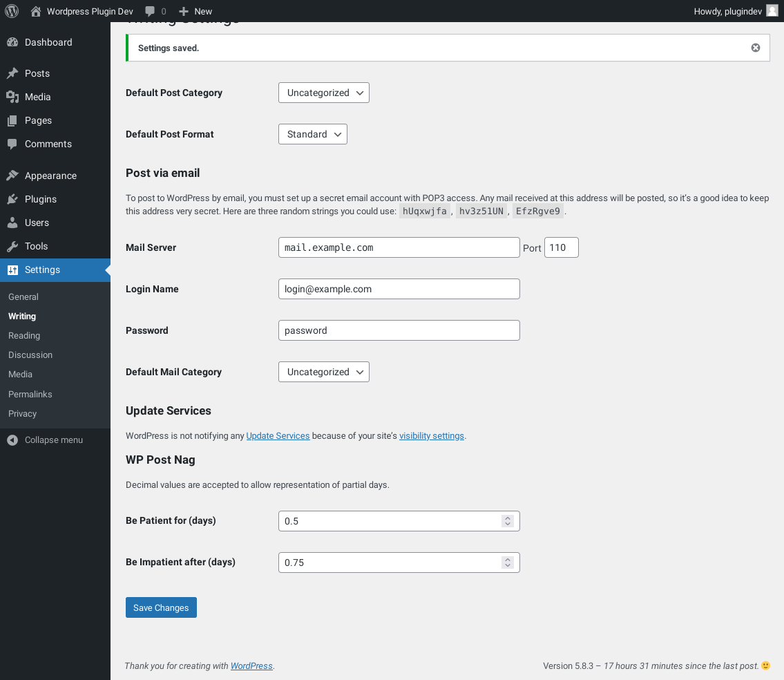Click Wordpress Plugin Dev site name

click(90, 11)
